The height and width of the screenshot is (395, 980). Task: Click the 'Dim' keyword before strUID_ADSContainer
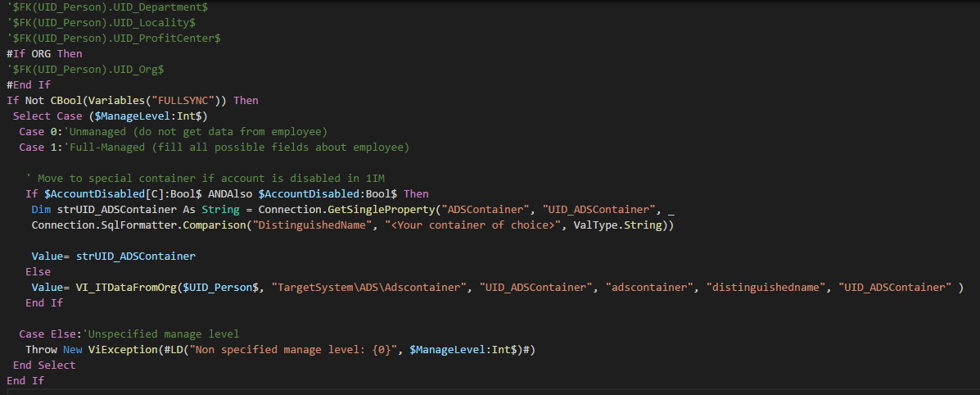click(x=41, y=209)
